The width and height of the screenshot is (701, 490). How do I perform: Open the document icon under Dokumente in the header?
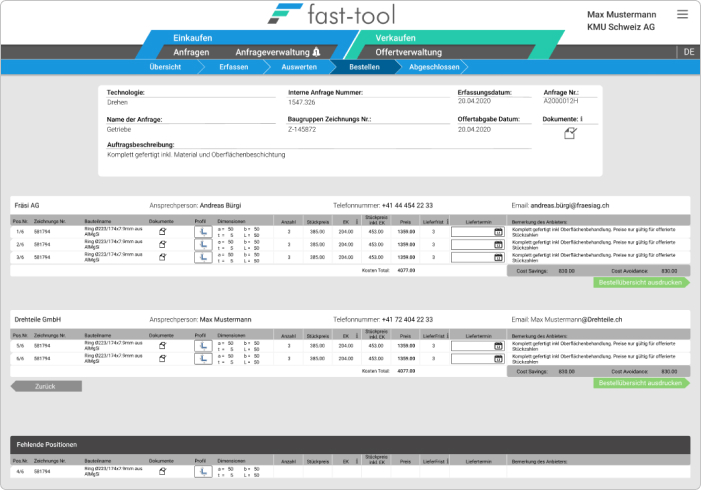(570, 133)
